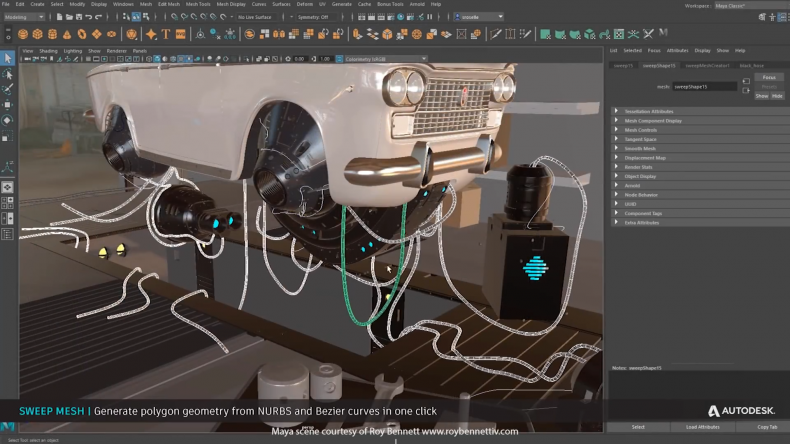The image size is (790, 444).
Task: Switch to the sweepMeshCreator1 tab
Action: coord(707,65)
